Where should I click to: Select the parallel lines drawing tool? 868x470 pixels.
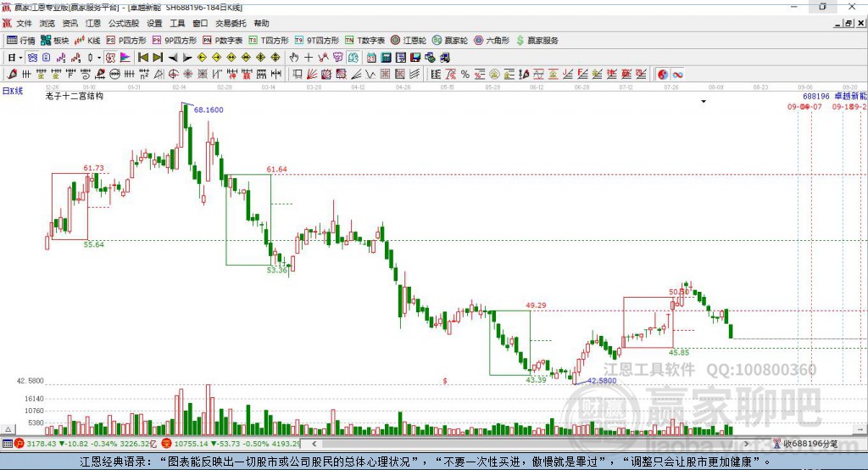click(414, 75)
